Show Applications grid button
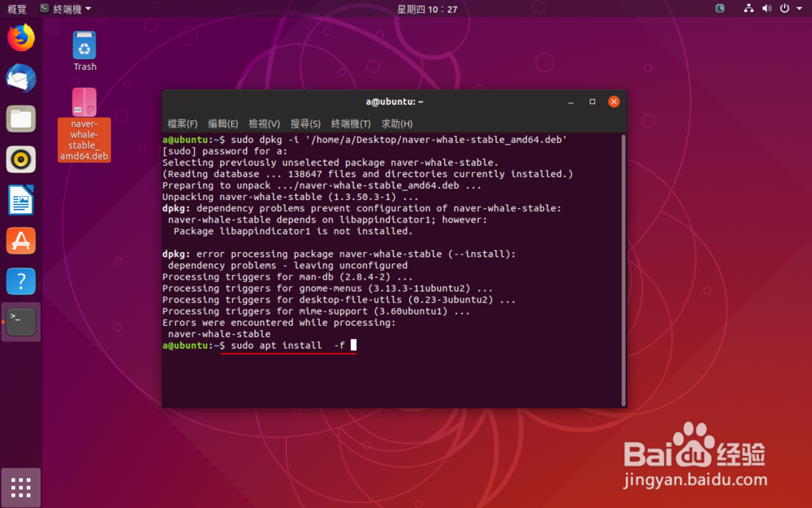812x508 pixels. tap(21, 487)
